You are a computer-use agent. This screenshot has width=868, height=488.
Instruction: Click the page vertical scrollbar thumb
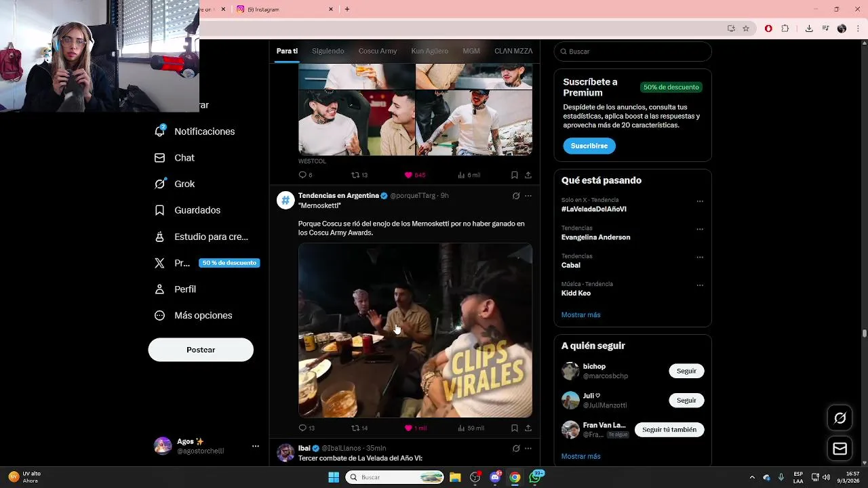click(x=865, y=333)
